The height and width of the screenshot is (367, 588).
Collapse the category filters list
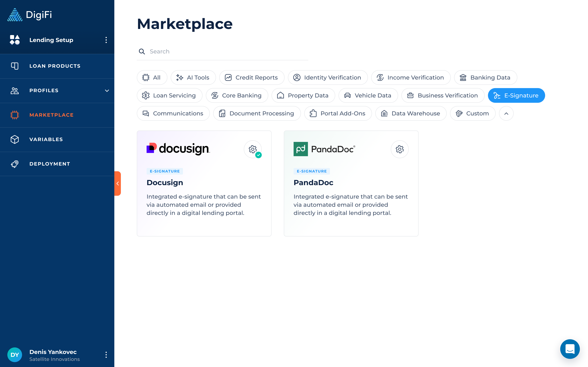506,113
